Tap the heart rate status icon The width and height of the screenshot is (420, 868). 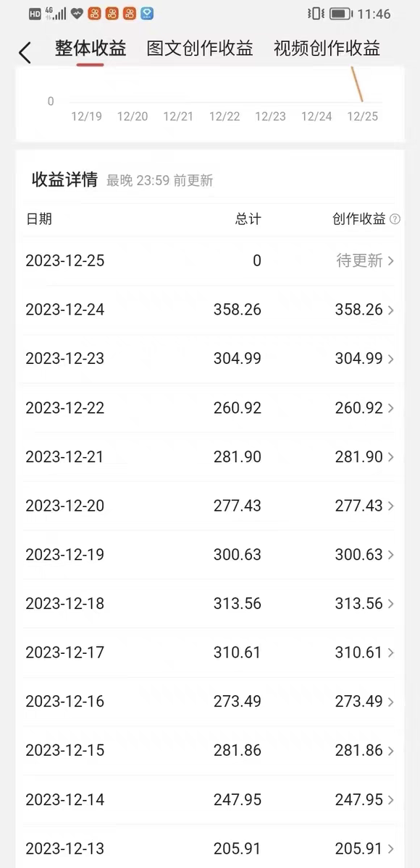tap(77, 14)
